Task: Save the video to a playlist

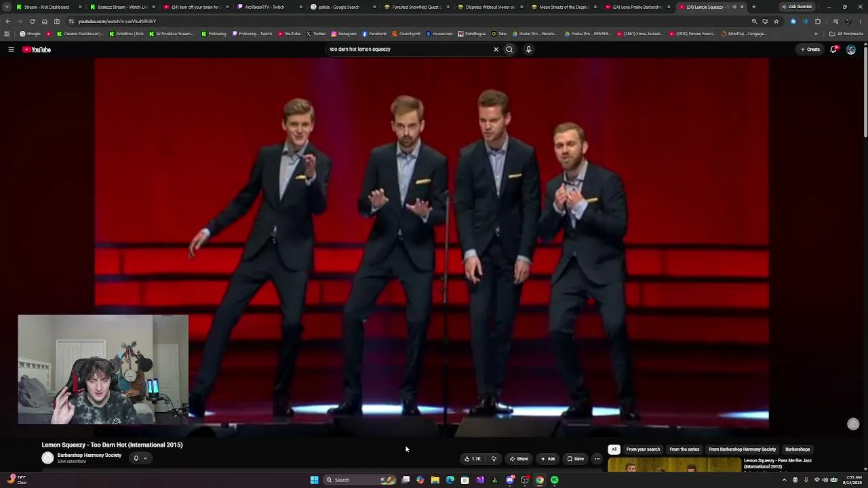Action: [x=575, y=459]
